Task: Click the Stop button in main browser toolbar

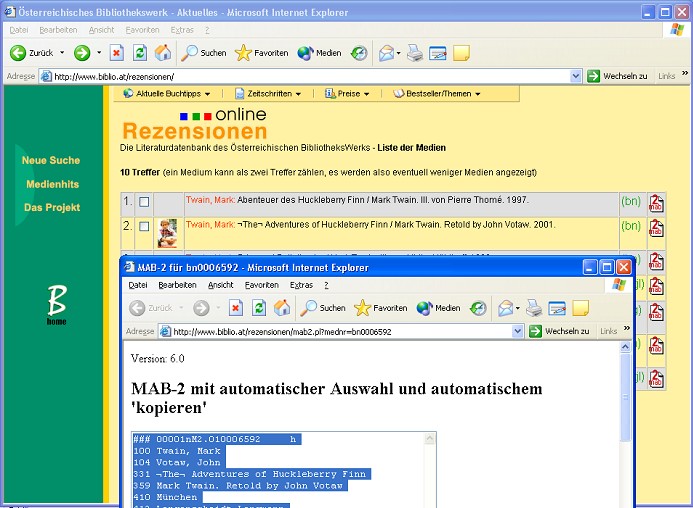Action: click(x=116, y=53)
